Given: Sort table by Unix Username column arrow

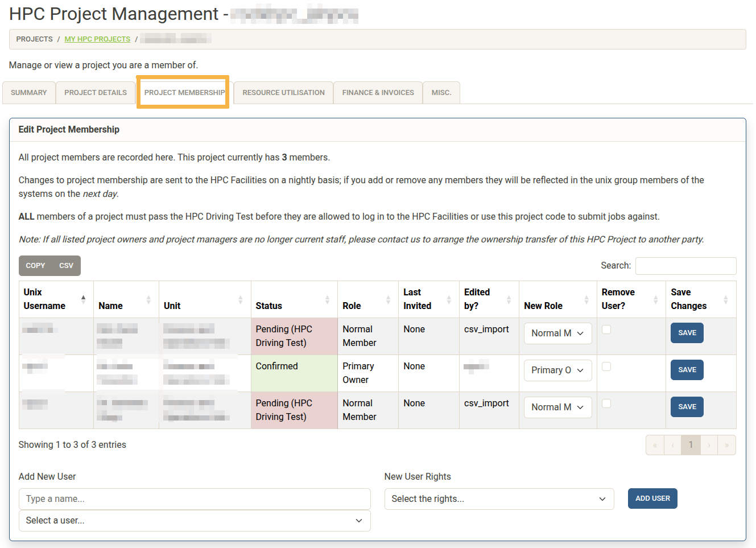Looking at the screenshot, I should click(x=84, y=299).
